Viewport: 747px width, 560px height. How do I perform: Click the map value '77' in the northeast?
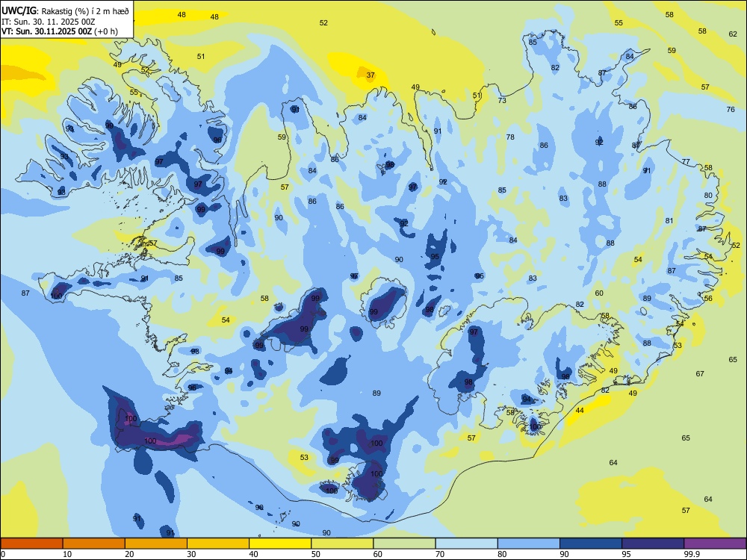[x=686, y=162]
